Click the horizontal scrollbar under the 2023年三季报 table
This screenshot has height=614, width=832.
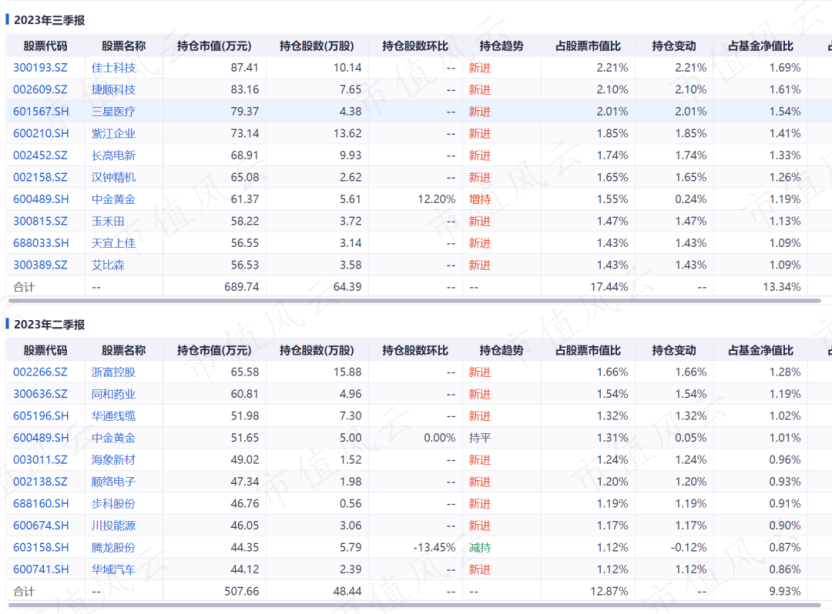414,301
